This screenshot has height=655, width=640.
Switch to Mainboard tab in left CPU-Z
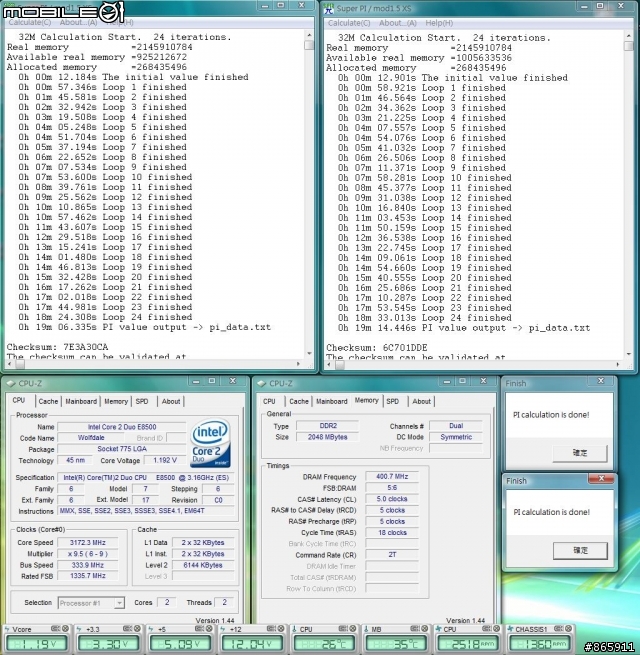click(81, 401)
